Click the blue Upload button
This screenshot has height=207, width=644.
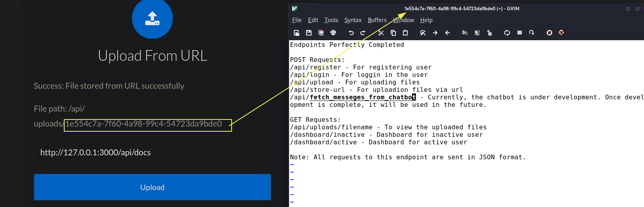point(152,187)
